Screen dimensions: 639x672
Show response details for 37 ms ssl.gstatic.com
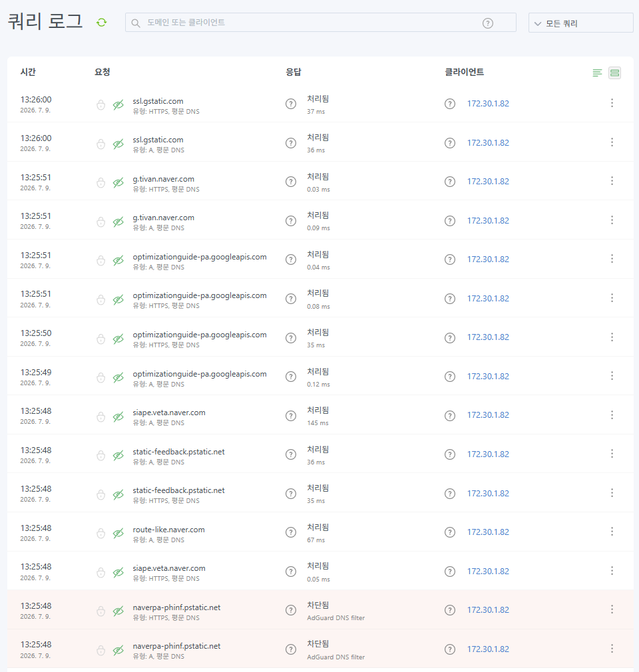coord(291,104)
